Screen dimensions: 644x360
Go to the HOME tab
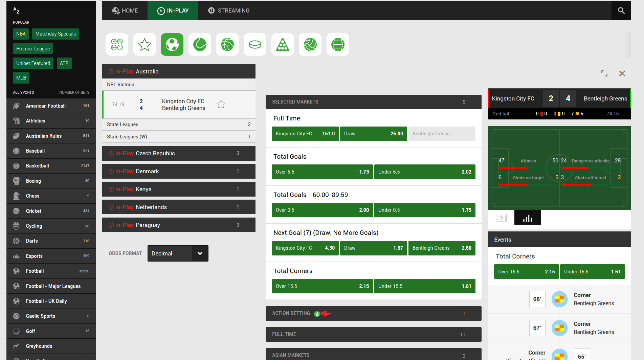point(125,10)
